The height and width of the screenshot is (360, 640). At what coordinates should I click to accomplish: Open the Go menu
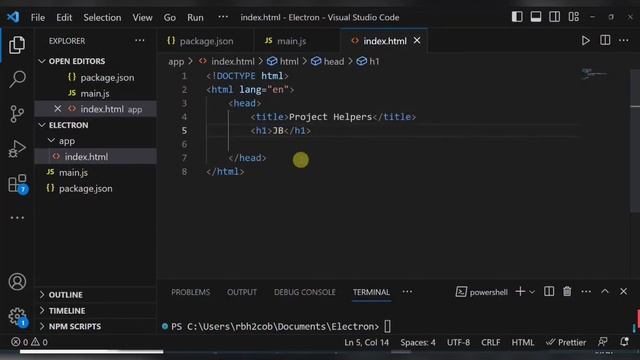pos(170,18)
